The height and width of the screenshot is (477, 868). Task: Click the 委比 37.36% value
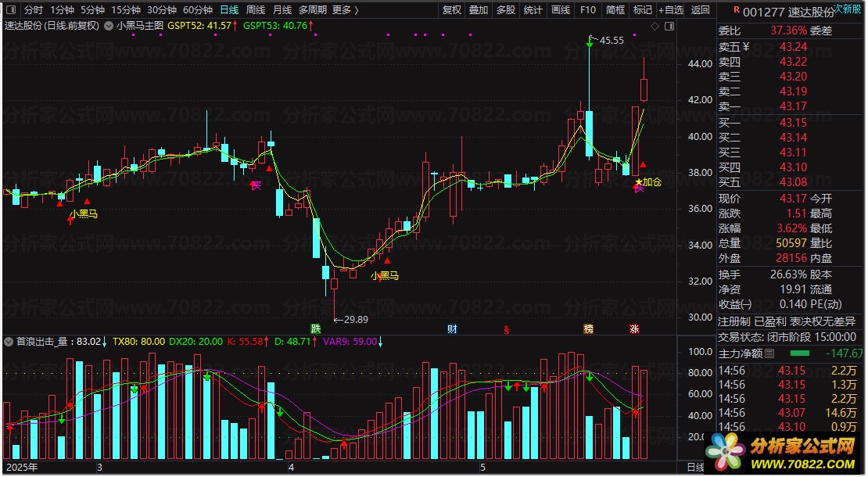788,30
